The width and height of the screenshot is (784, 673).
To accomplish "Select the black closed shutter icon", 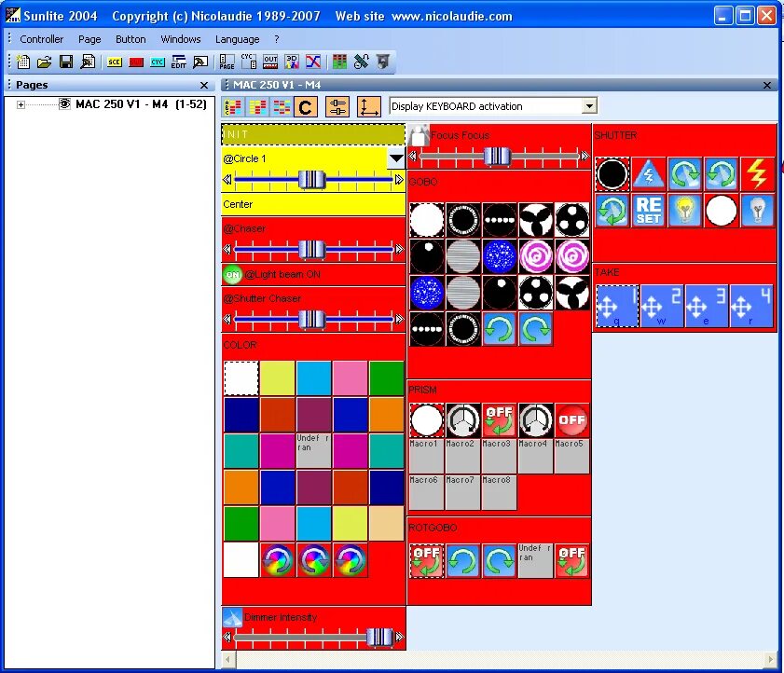I will pyautogui.click(x=612, y=174).
